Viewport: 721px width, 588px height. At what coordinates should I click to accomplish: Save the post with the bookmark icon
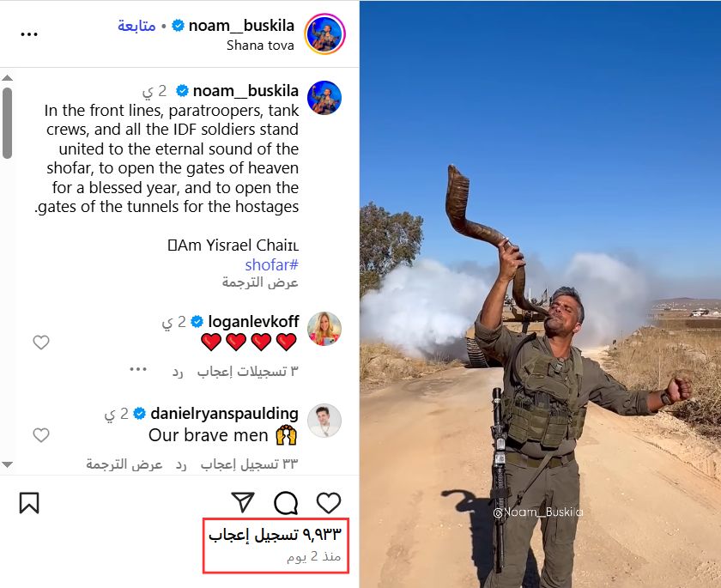29,503
